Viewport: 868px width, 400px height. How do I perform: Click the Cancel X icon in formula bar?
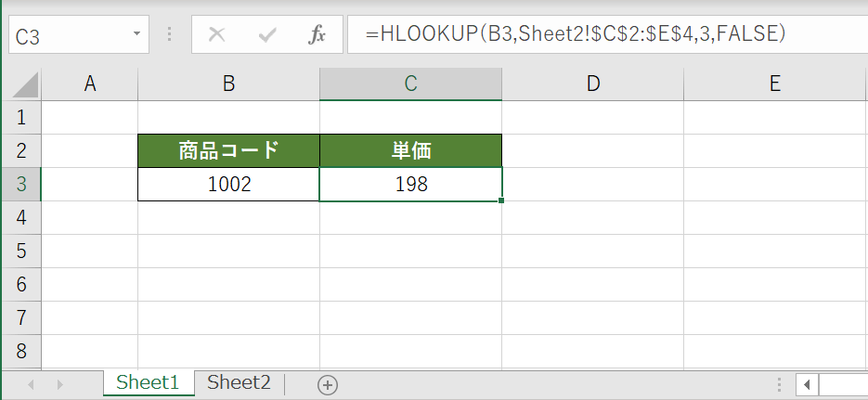point(217,36)
